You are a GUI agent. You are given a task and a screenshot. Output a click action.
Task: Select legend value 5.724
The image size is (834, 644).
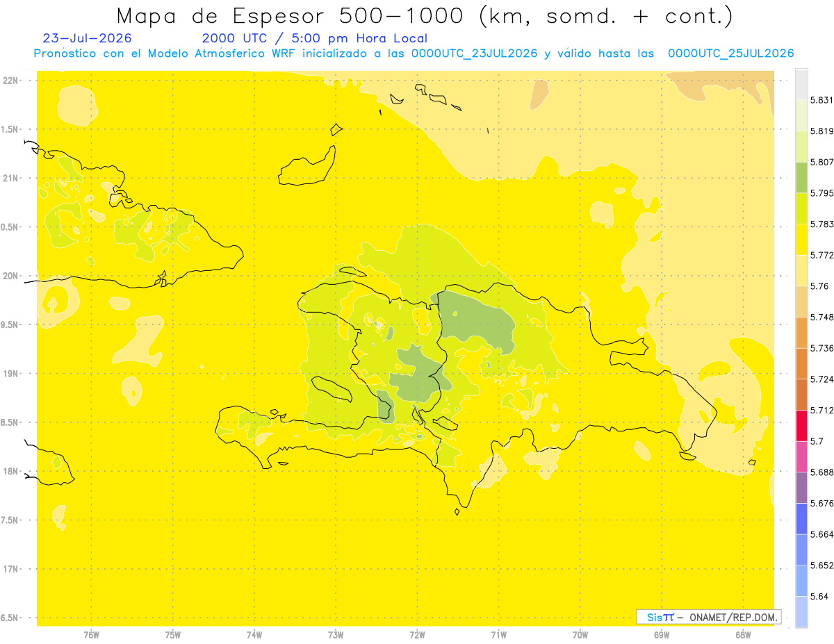pos(820,379)
